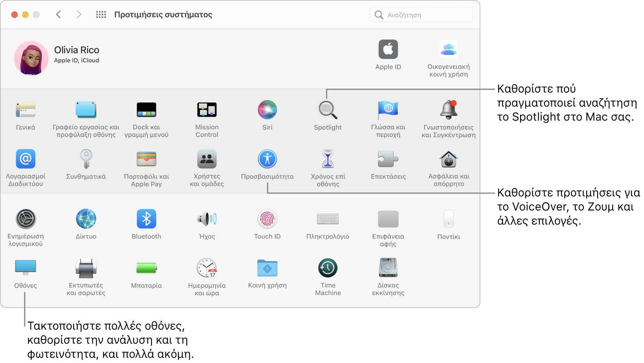
Task: Click the back navigation arrow
Action: point(59,15)
